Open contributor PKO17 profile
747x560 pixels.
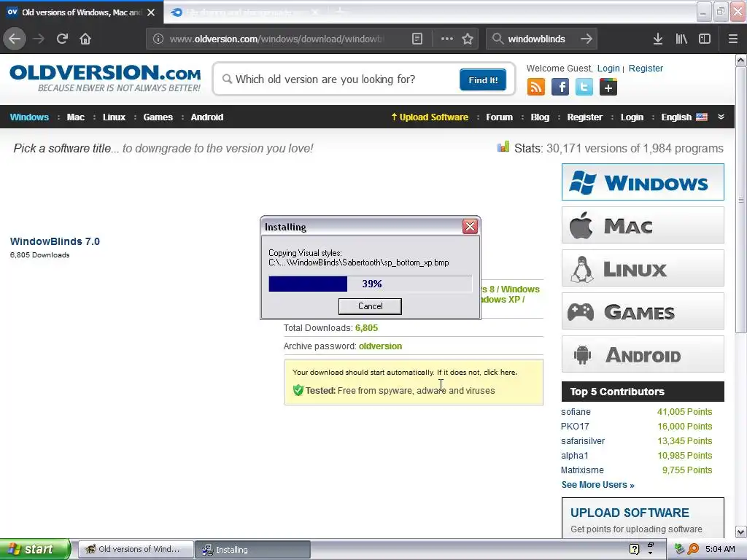(x=575, y=426)
